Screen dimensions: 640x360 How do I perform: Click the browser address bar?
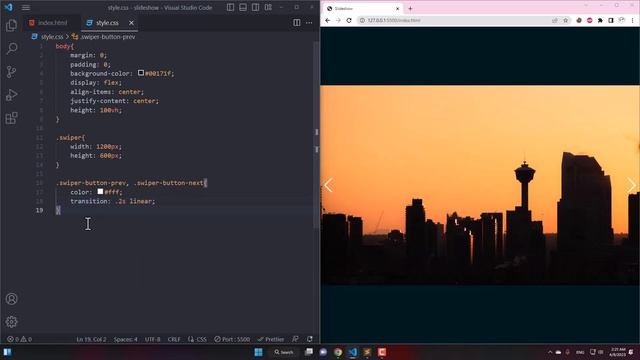click(456, 20)
